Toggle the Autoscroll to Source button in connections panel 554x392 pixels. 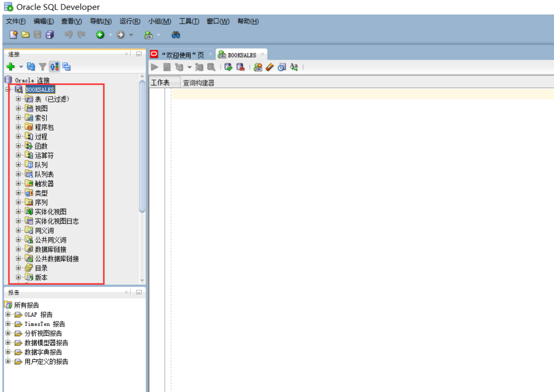coord(54,67)
